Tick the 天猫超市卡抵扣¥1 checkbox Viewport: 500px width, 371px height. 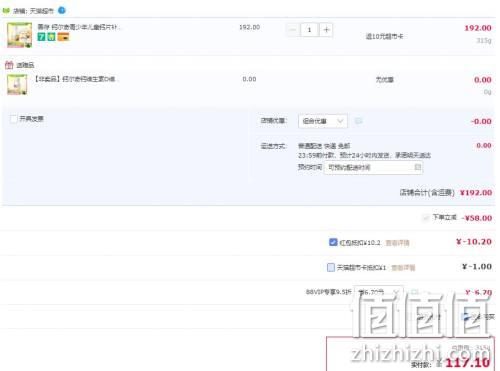(331, 267)
